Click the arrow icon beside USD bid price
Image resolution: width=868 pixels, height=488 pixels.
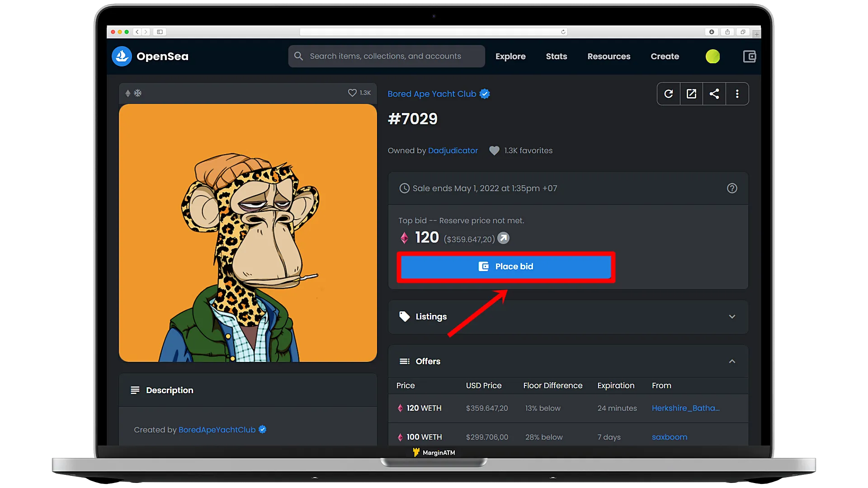coord(503,238)
